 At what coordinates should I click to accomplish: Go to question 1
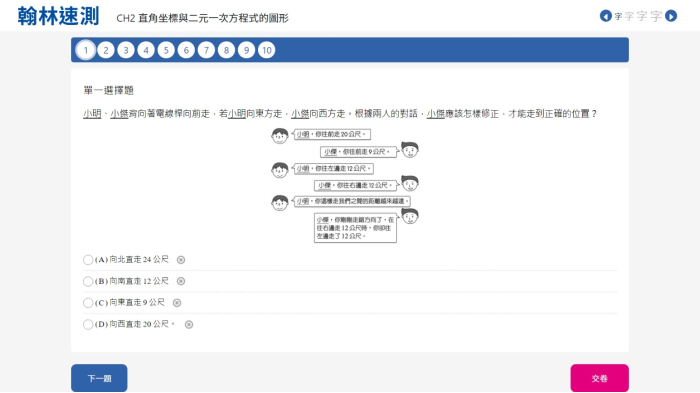pos(86,50)
